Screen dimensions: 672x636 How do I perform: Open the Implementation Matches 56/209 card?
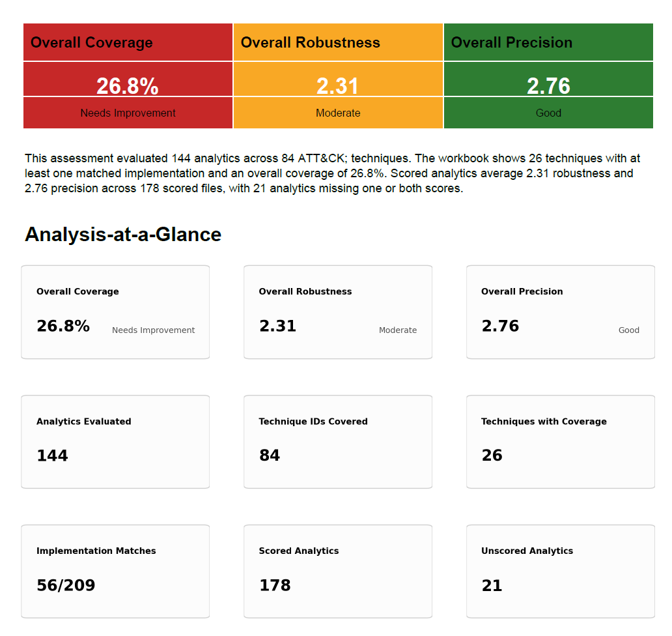(115, 571)
